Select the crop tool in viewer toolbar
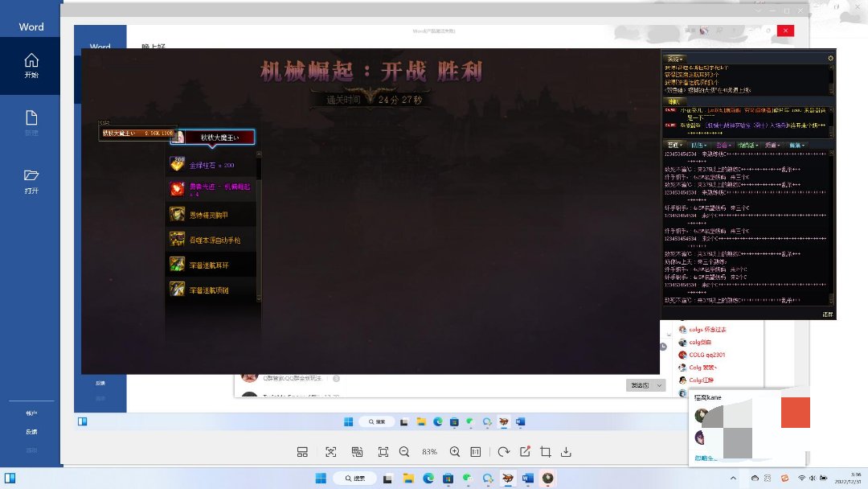This screenshot has width=868, height=489. (545, 452)
